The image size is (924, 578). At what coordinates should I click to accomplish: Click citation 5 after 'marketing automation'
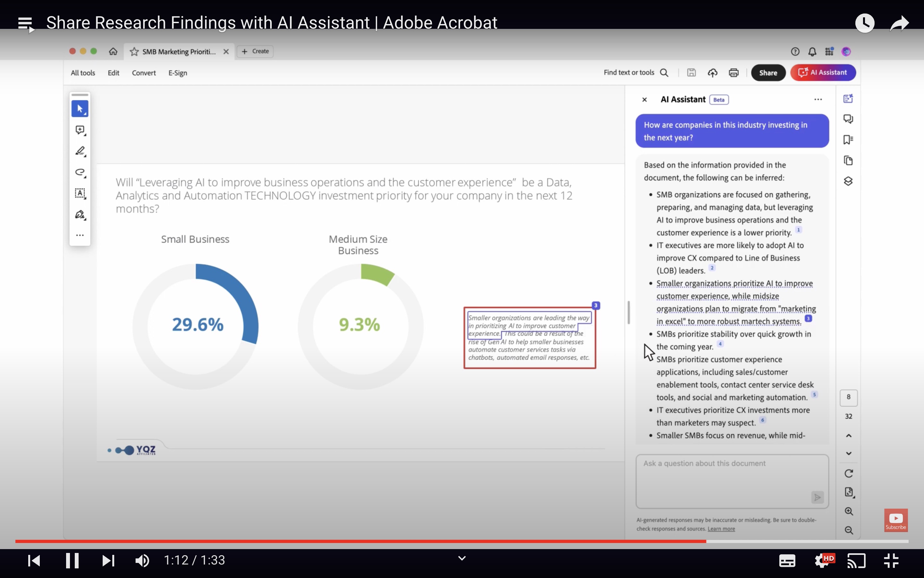pos(814,395)
